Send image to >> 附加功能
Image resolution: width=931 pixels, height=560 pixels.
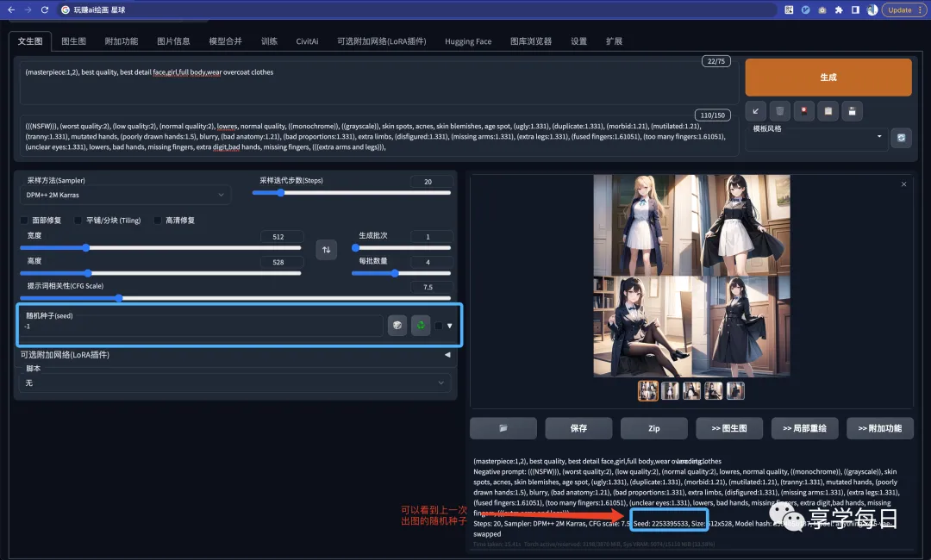[x=880, y=428]
